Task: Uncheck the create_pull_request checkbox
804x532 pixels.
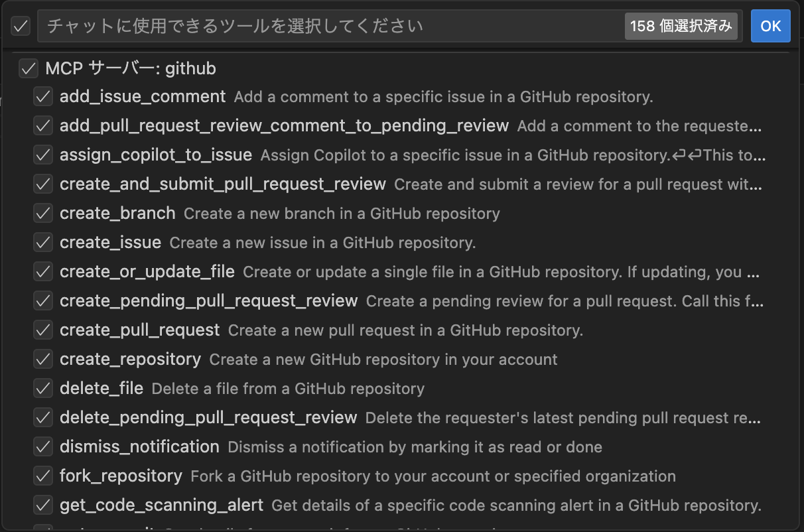Action: [x=43, y=330]
